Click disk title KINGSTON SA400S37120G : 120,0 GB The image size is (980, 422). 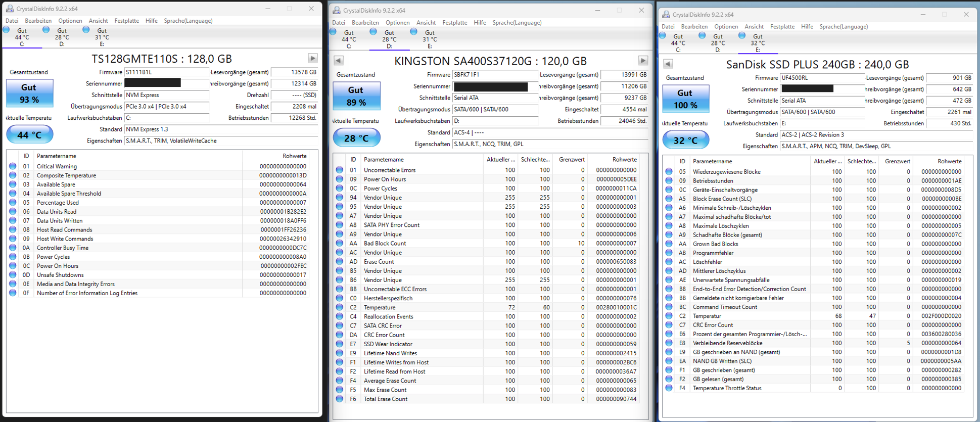[490, 61]
